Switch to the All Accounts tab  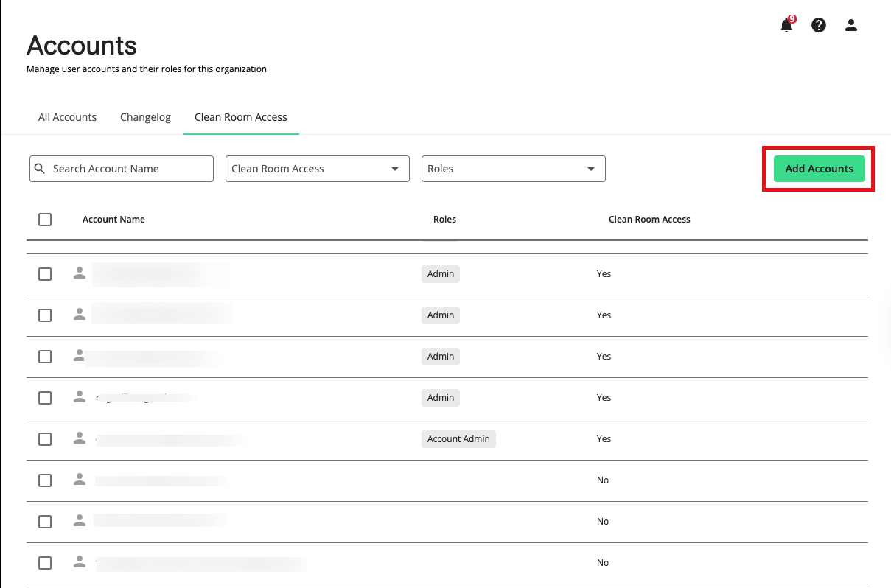pyautogui.click(x=67, y=117)
